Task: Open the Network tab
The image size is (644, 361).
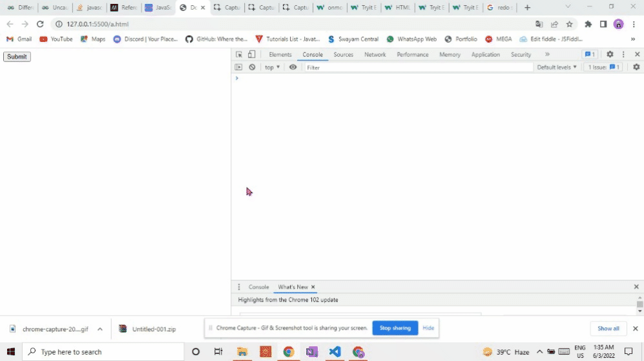Action: 375,55
